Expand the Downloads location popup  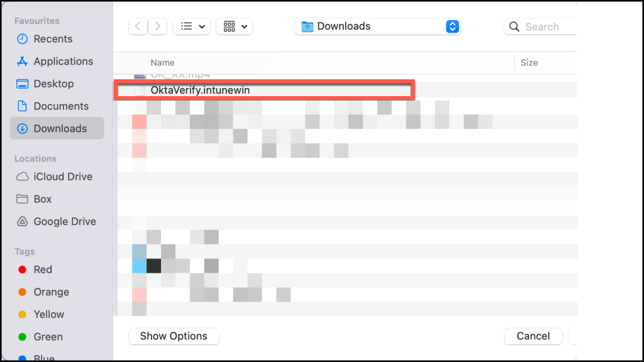click(x=377, y=26)
